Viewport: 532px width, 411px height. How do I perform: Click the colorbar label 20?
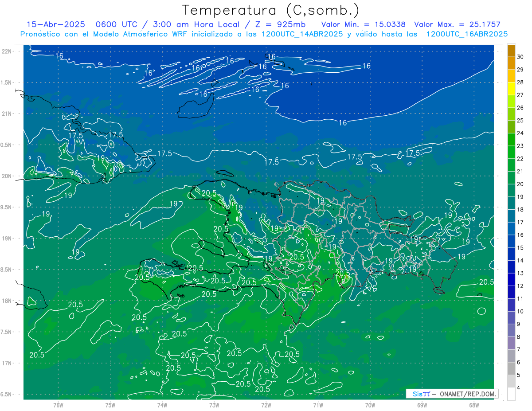[x=520, y=184]
